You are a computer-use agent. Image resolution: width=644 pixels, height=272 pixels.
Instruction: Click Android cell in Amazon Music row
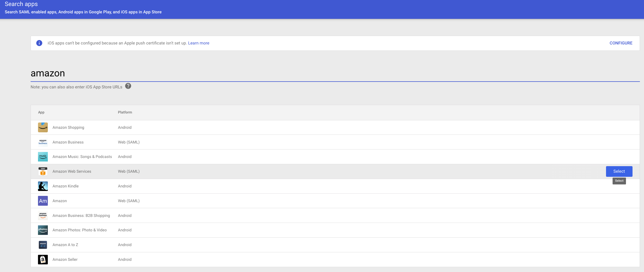(125, 157)
